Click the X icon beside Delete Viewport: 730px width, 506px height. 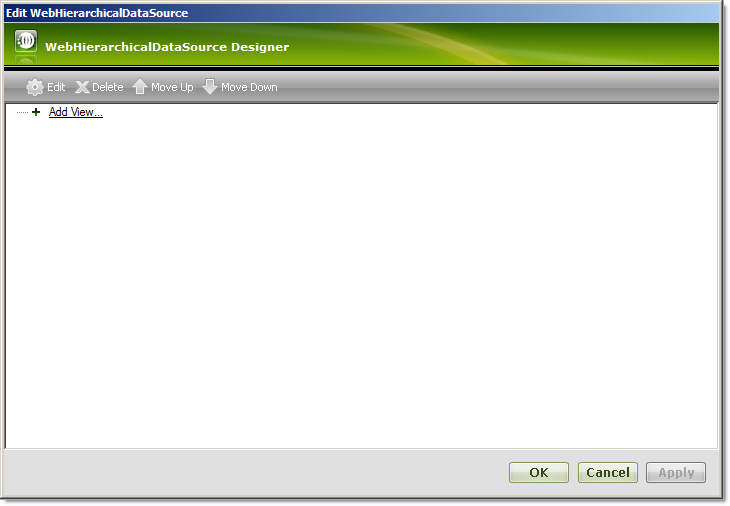(82, 87)
